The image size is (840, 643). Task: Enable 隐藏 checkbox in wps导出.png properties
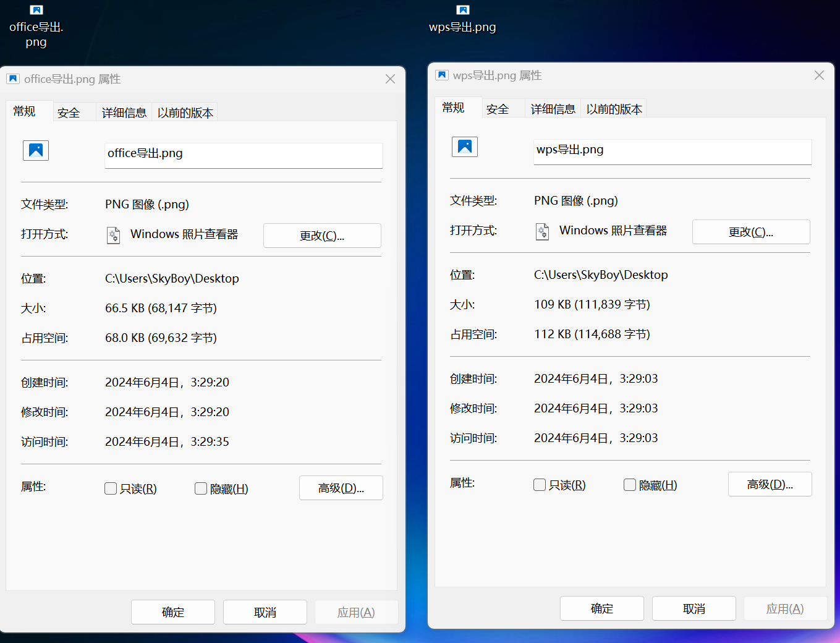point(630,485)
